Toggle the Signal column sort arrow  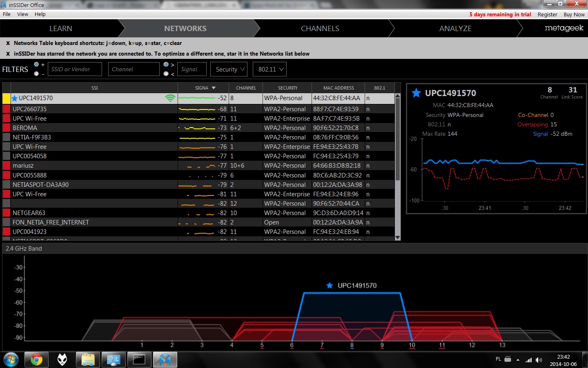[214, 88]
